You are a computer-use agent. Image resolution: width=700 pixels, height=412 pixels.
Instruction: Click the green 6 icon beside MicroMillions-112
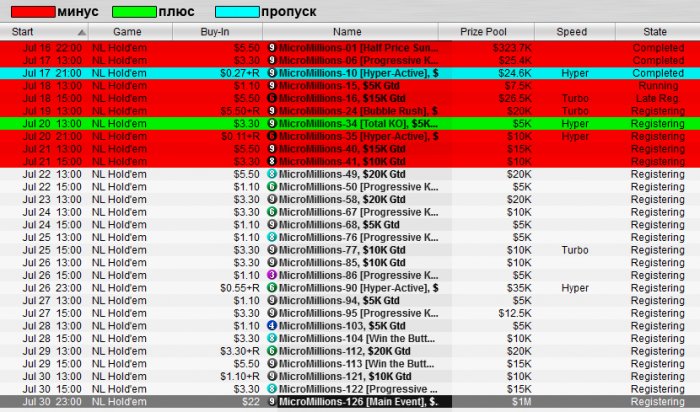(x=272, y=351)
